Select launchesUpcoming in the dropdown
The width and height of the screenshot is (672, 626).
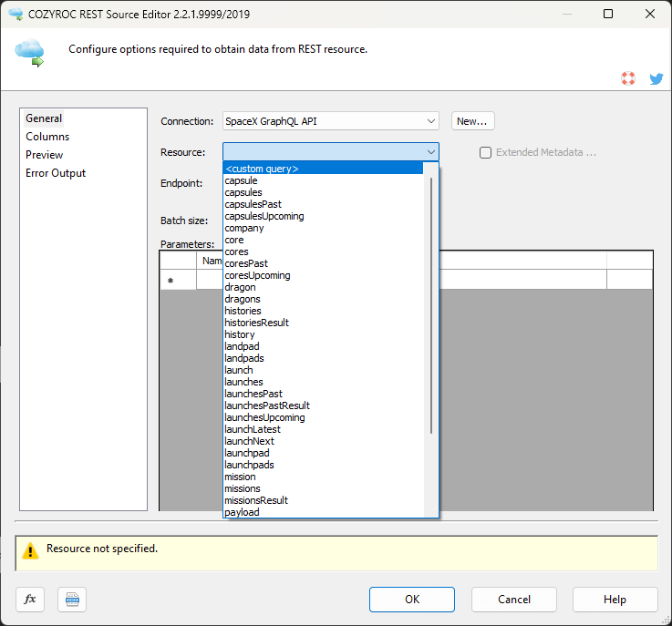click(x=323, y=417)
